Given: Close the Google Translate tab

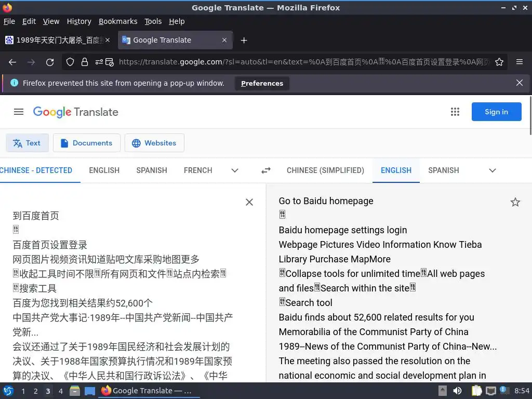Looking at the screenshot, I should tap(224, 40).
